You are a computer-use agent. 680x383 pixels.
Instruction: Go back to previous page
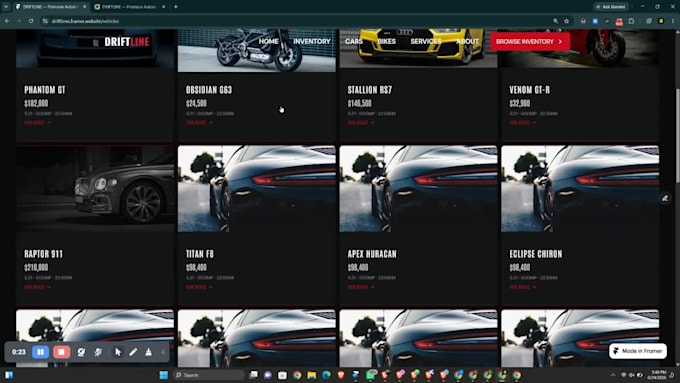(x=7, y=21)
